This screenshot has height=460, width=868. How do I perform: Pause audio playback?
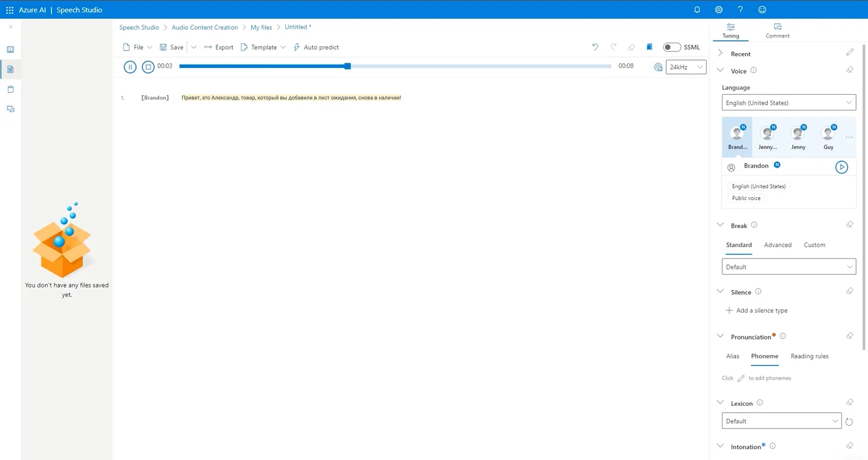click(130, 67)
